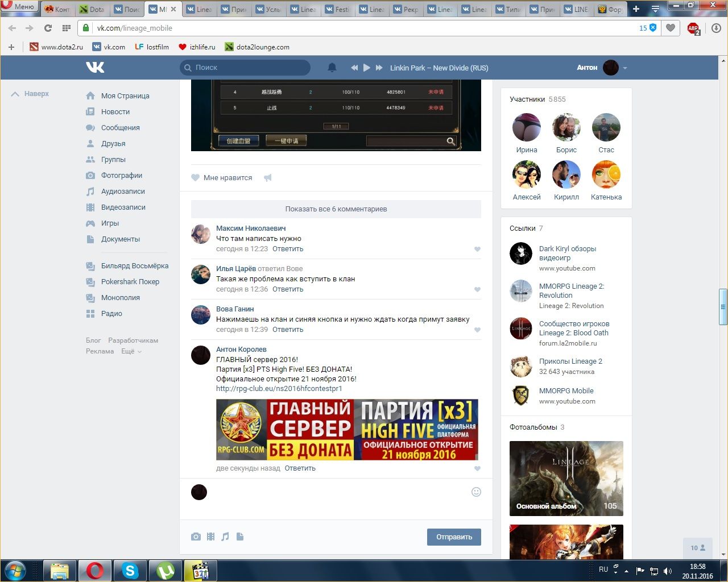This screenshot has height=582, width=728.
Task: Switch to the Dota browser tab
Action: click(x=92, y=9)
